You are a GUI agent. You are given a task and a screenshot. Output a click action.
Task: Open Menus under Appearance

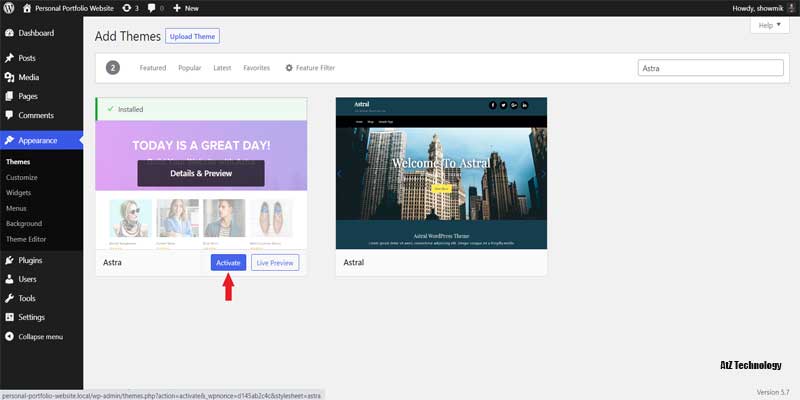tap(16, 208)
